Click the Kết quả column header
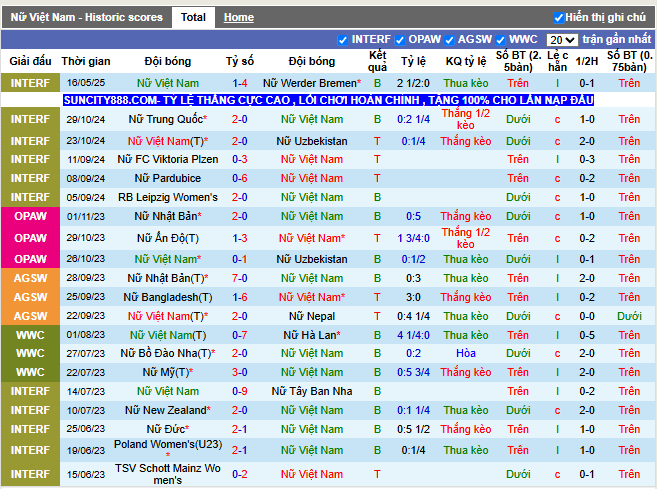The image size is (657, 489). tap(378, 61)
